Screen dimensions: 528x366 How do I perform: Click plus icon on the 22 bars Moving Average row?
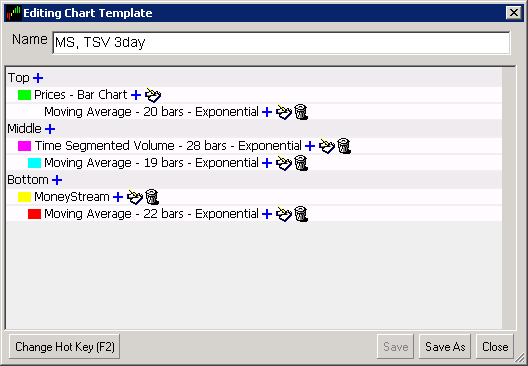(x=267, y=214)
